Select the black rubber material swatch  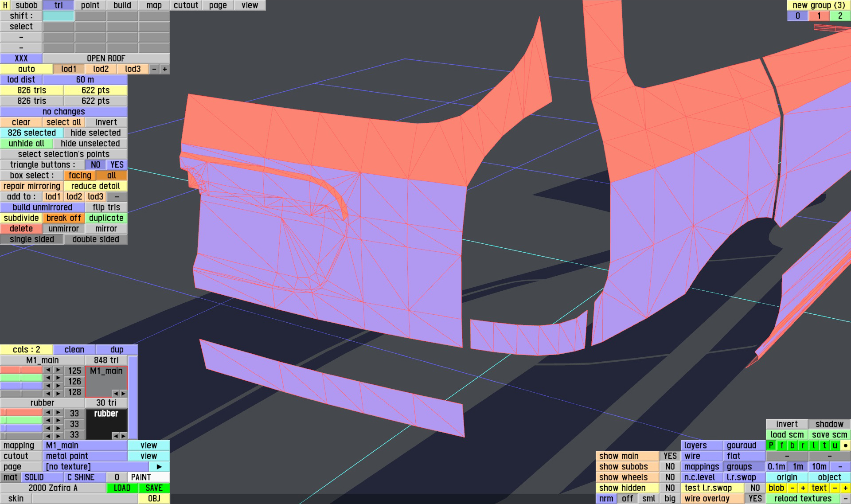coord(106,423)
